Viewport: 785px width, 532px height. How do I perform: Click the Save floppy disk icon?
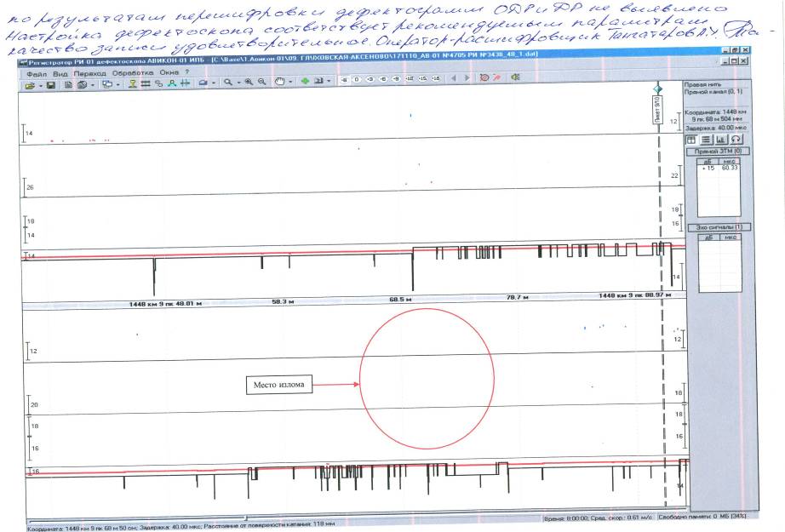(50, 85)
